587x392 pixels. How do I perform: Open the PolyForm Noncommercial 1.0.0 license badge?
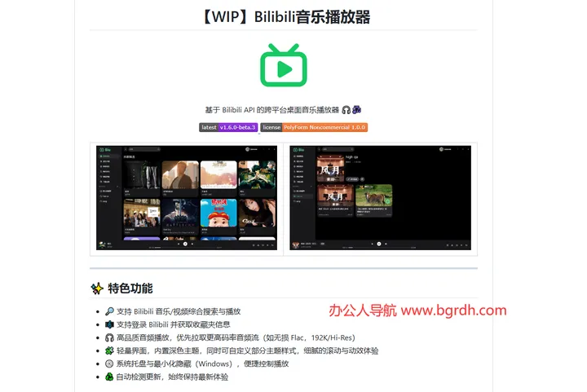[x=314, y=128]
